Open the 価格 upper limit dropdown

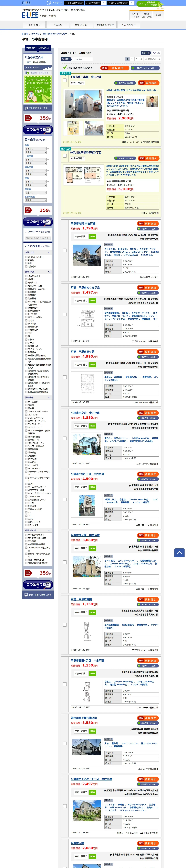pyautogui.click(x=36, y=152)
